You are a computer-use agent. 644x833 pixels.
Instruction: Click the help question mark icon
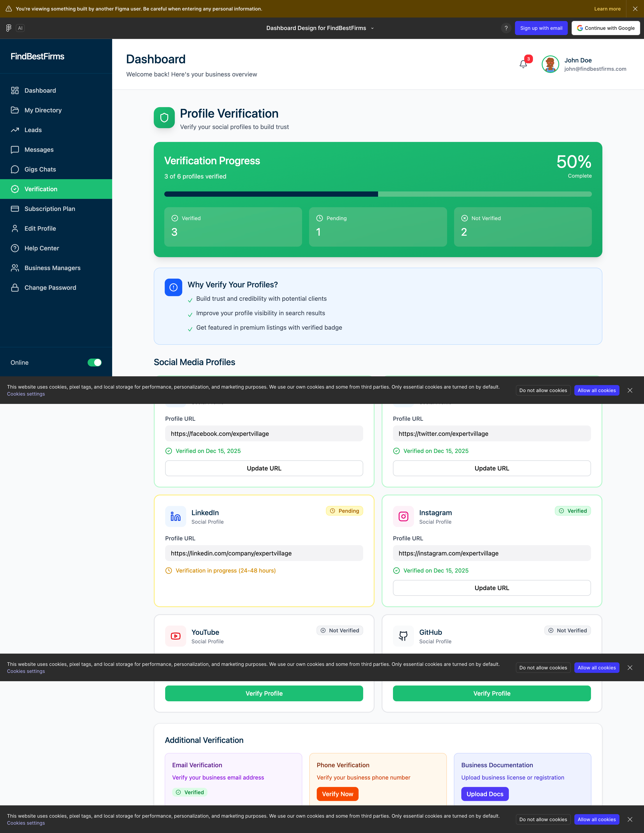click(x=506, y=28)
